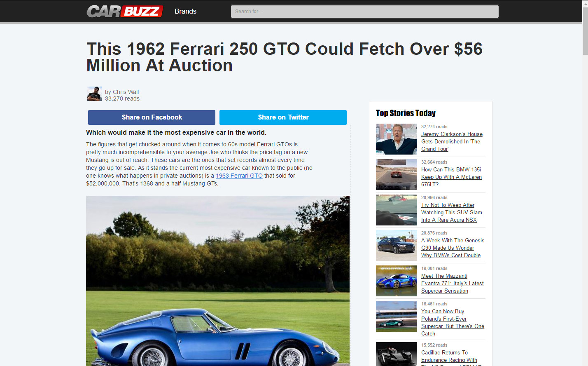The height and width of the screenshot is (366, 588).
Task: Open Jeremy Clarkson thumbnail image
Action: (x=397, y=139)
